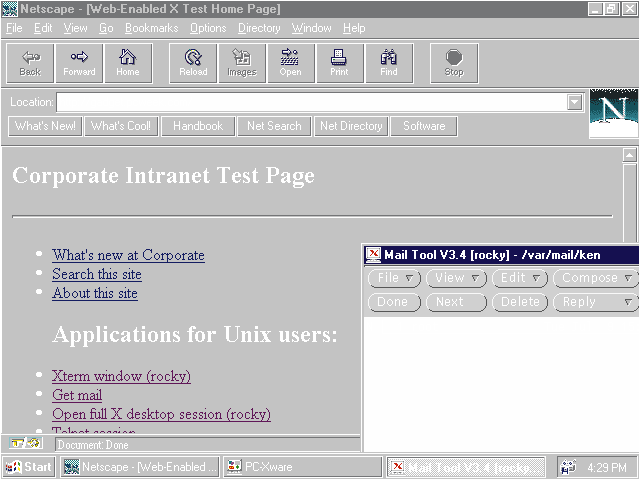The width and height of the screenshot is (640, 480).
Task: Open the Options menu
Action: tap(208, 28)
